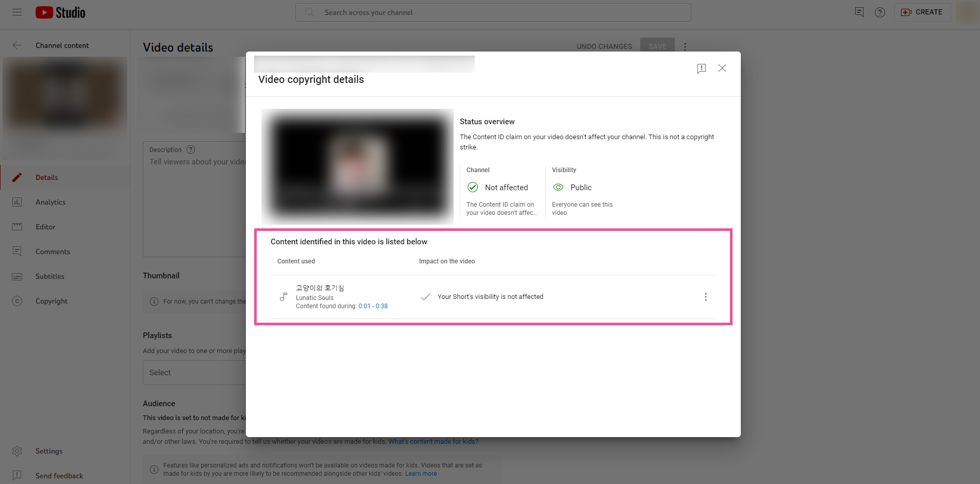Click the search across your channel field
Image resolution: width=980 pixels, height=484 pixels.
[x=493, y=12]
